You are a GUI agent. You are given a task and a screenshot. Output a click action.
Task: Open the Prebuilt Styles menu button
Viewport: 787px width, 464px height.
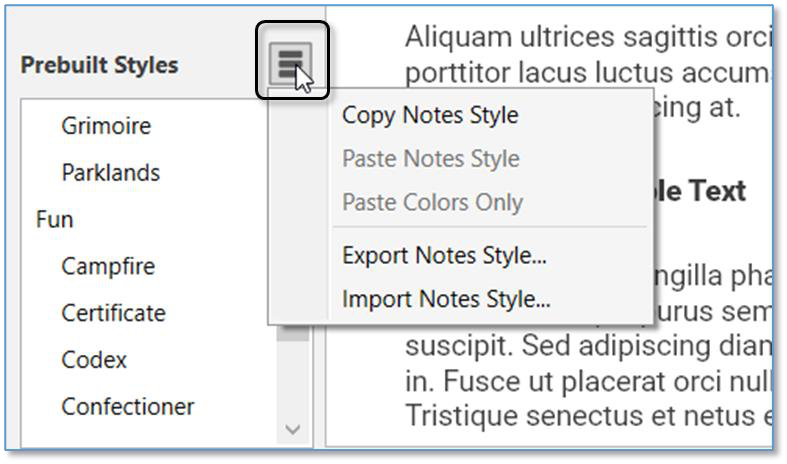pos(291,62)
